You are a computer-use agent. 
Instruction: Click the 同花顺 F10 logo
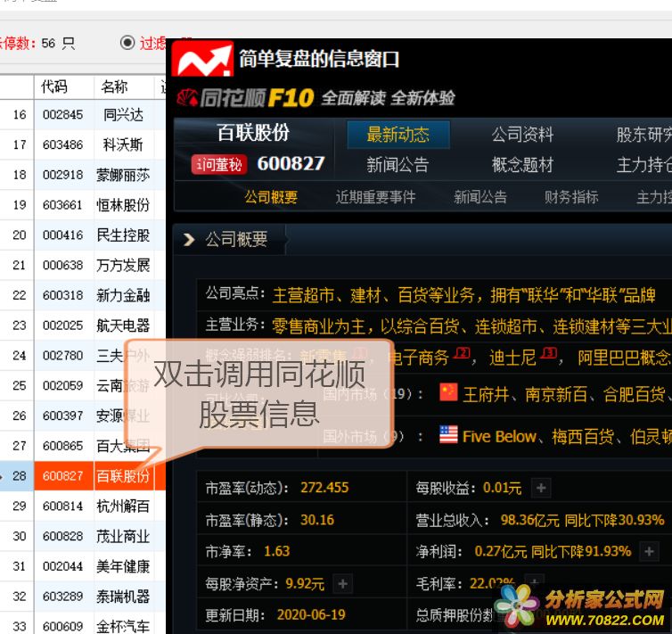point(246,98)
